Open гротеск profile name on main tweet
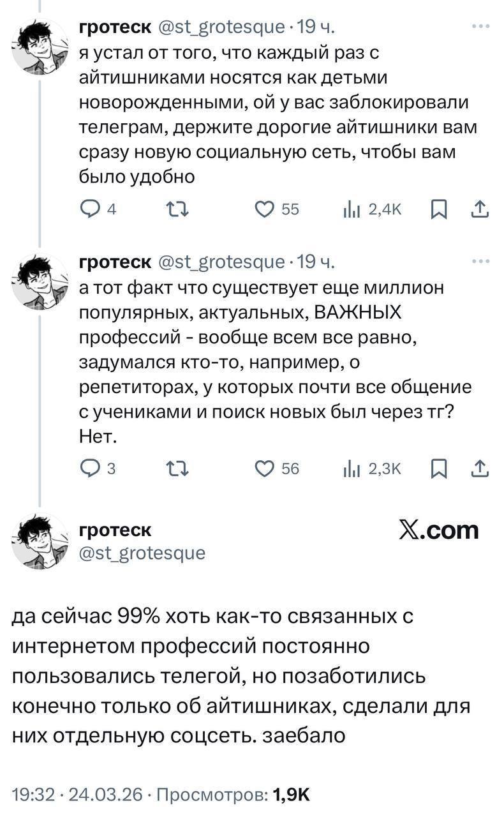Viewport: 504px width, 817px height. point(115,529)
